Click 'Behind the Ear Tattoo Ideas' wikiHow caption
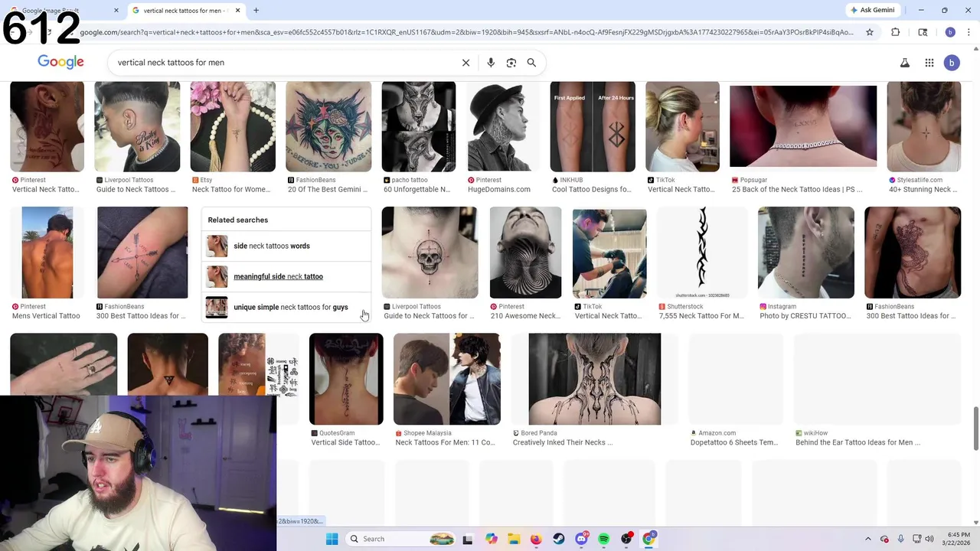980x551 pixels. [857, 442]
